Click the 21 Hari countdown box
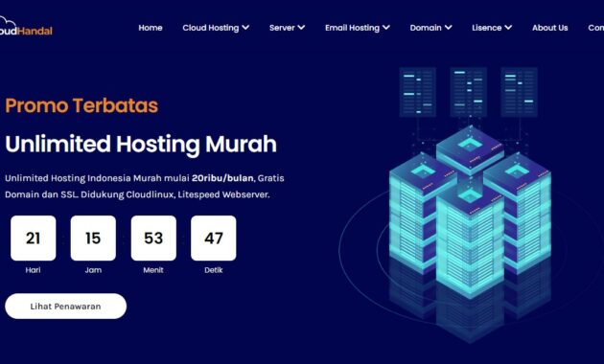 [34, 239]
